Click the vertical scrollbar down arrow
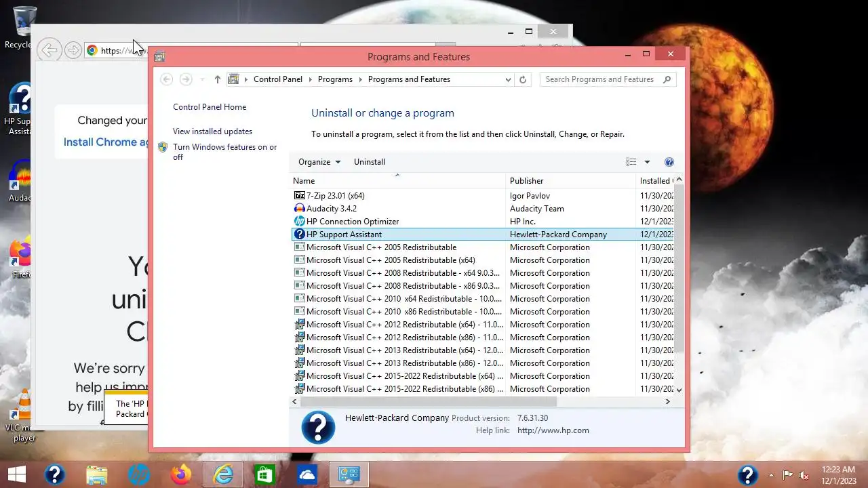This screenshot has height=488, width=868. click(679, 390)
